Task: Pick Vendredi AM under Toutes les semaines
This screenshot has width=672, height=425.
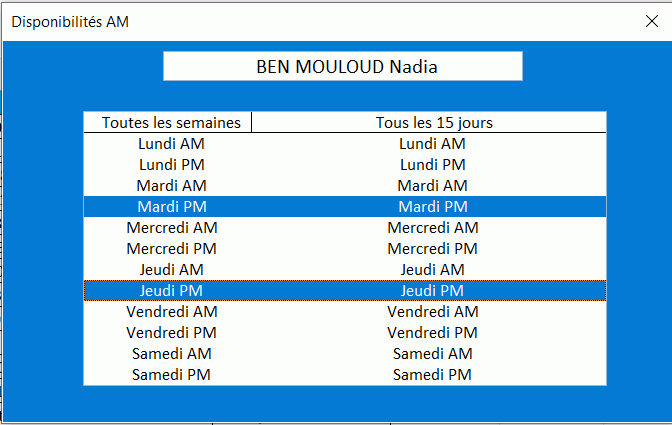Action: [x=171, y=311]
